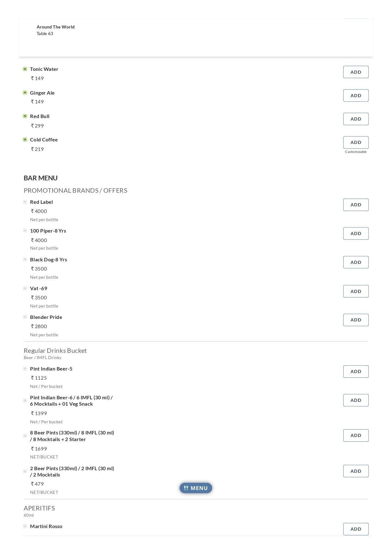Add Pint Indian Beer-5 bucket

pyautogui.click(x=356, y=371)
